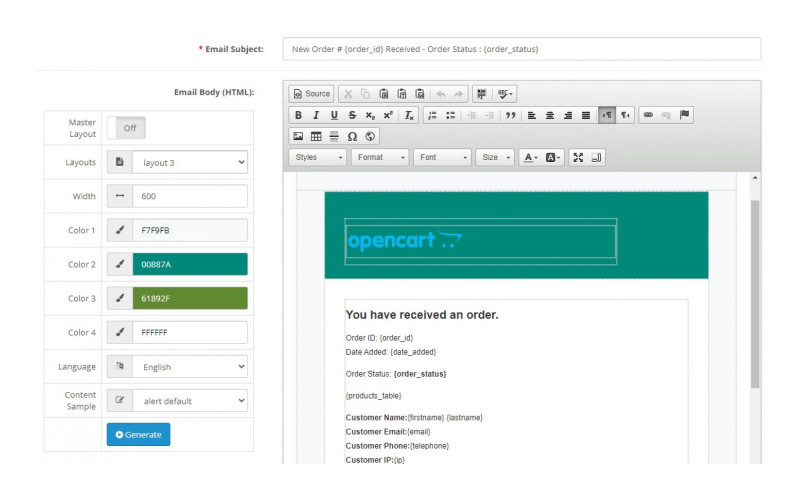Image resolution: width=800 pixels, height=500 pixels.
Task: Toggle Subscript formatting
Action: pyautogui.click(x=370, y=115)
